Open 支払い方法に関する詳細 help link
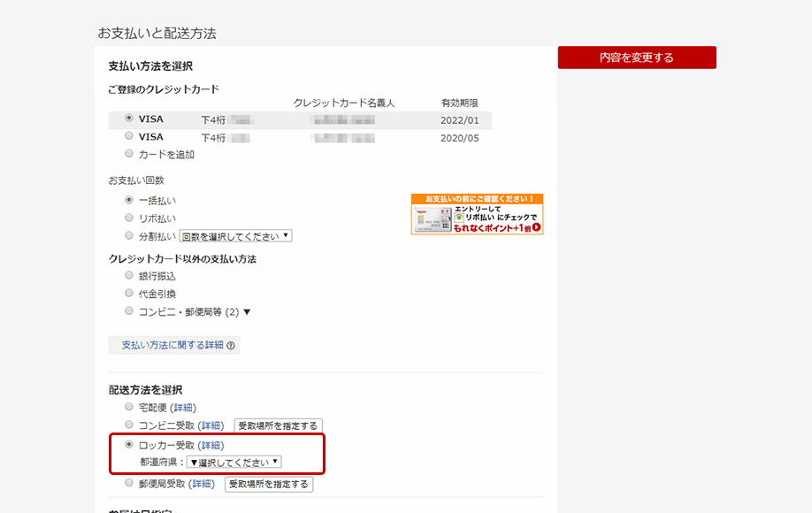Image resolution: width=812 pixels, height=513 pixels. tap(173, 345)
